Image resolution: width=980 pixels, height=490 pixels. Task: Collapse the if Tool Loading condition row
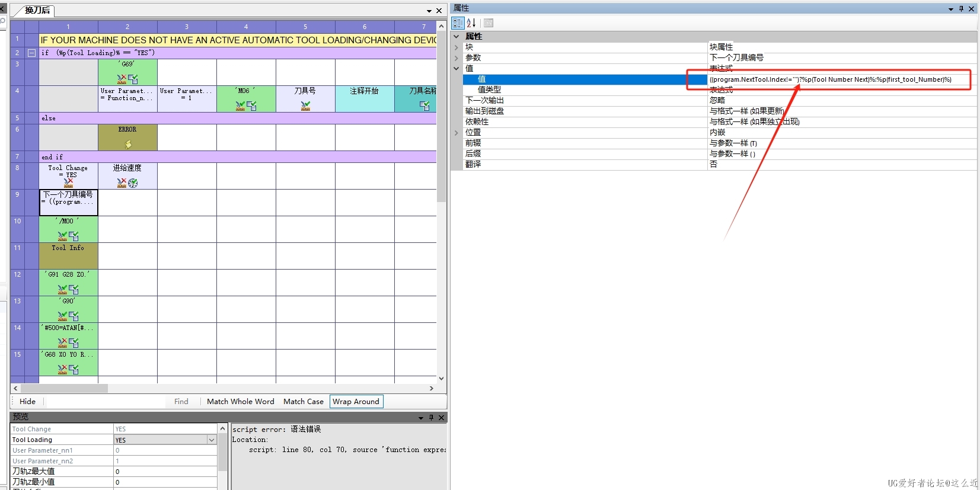coord(31,53)
